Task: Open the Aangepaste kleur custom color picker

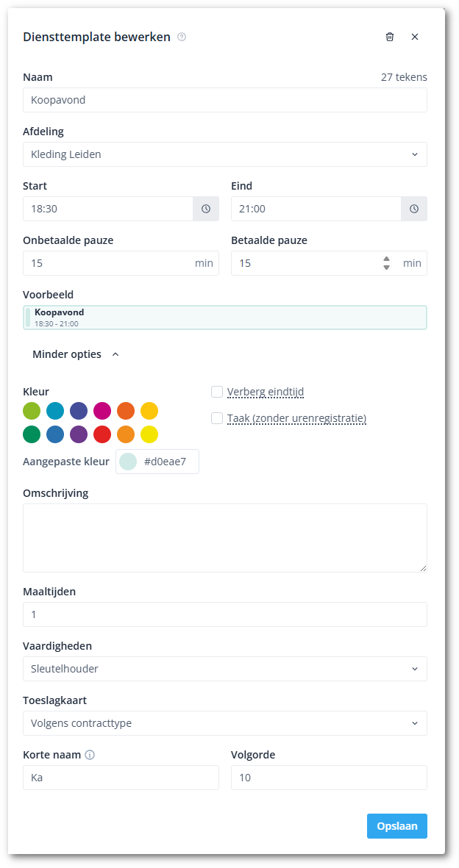Action: coord(128,462)
